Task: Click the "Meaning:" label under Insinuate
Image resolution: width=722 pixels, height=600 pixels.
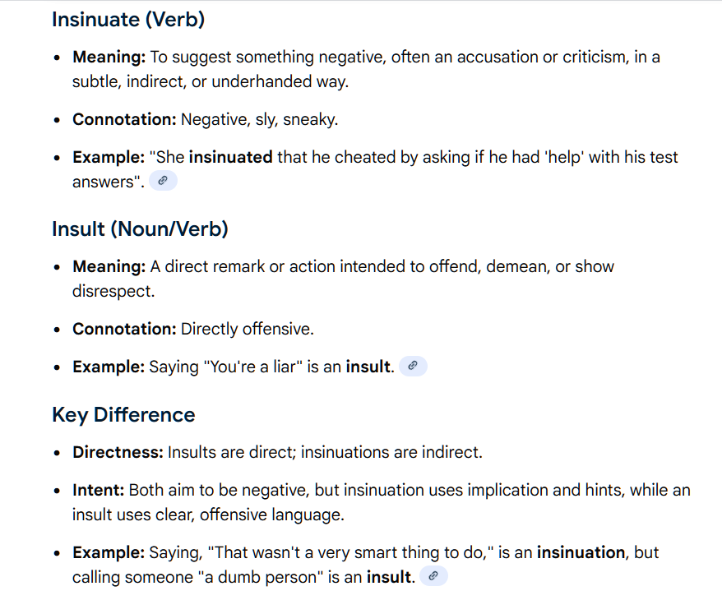Action: [109, 57]
